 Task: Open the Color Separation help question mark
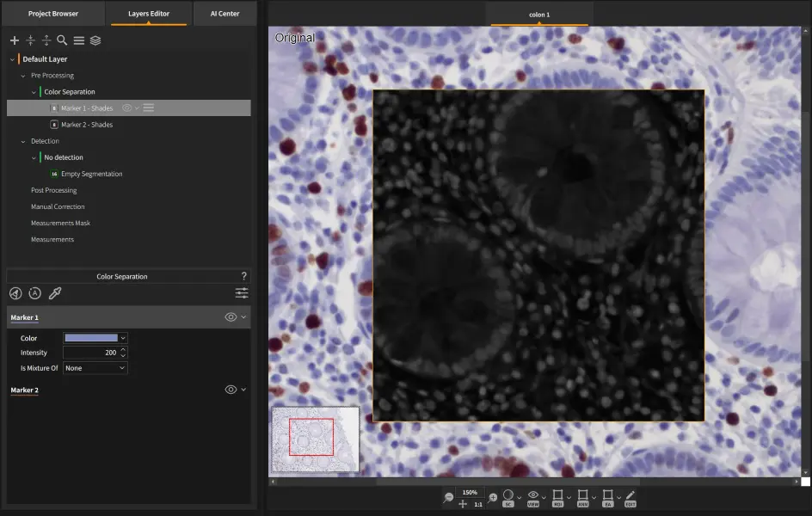pos(244,276)
